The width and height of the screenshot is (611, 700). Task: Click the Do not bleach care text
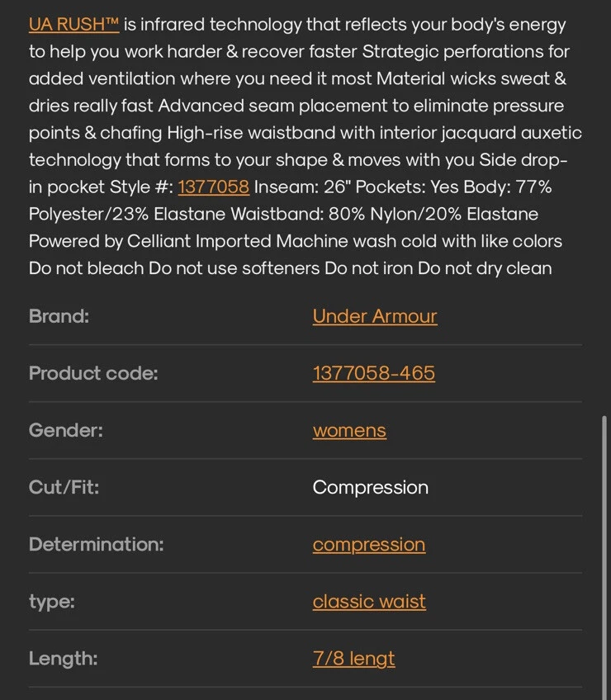pos(86,268)
